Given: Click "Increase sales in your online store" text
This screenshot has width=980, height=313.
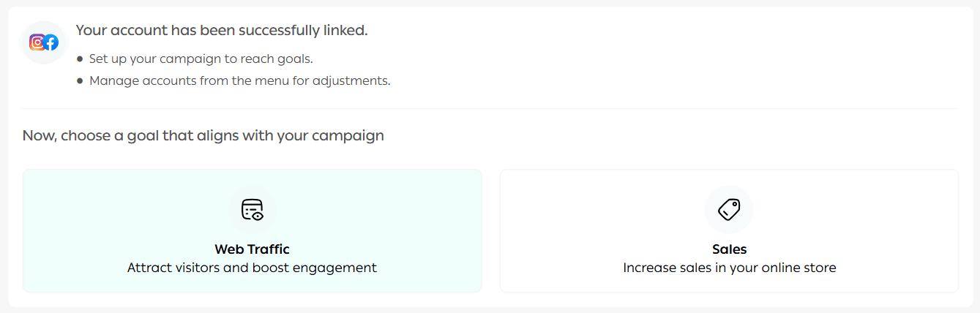Looking at the screenshot, I should [x=729, y=268].
